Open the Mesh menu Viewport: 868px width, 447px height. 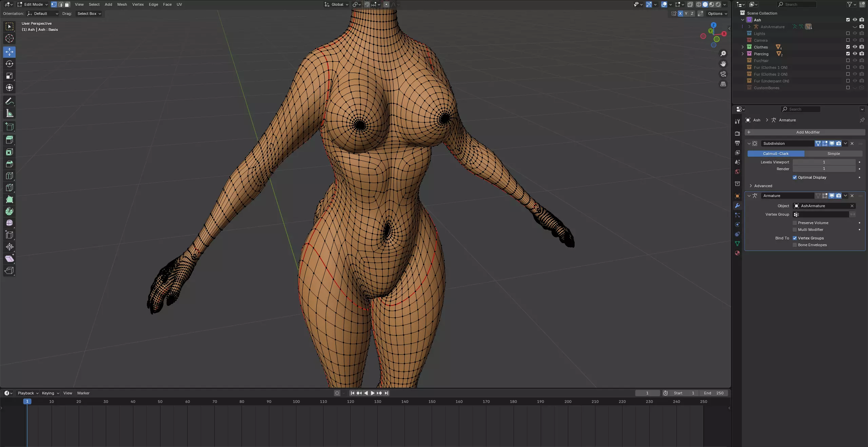point(122,4)
